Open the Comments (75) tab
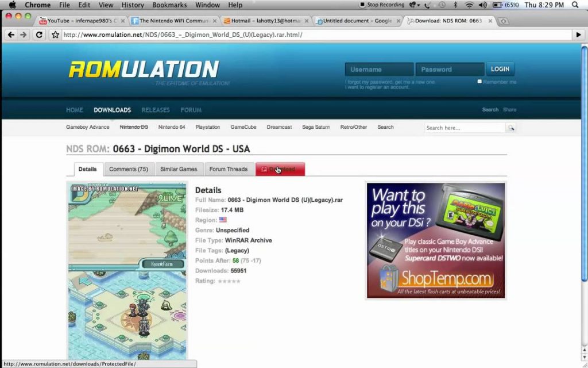 pyautogui.click(x=129, y=169)
